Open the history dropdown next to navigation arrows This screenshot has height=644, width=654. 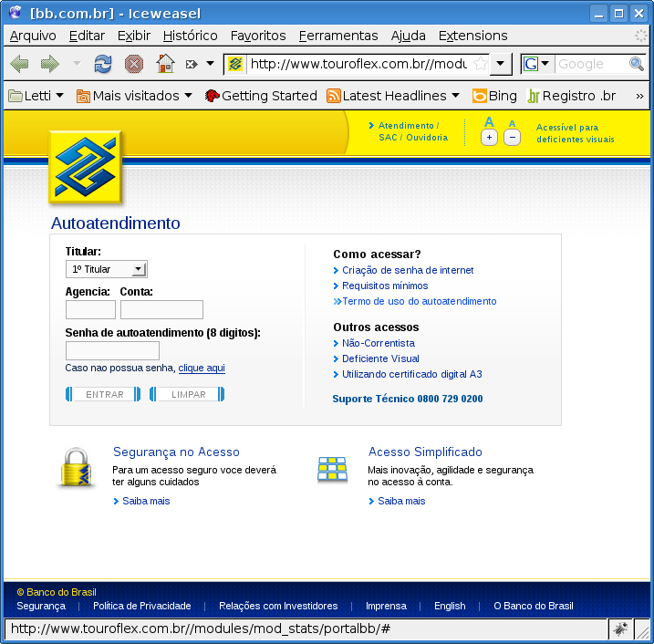click(77, 64)
